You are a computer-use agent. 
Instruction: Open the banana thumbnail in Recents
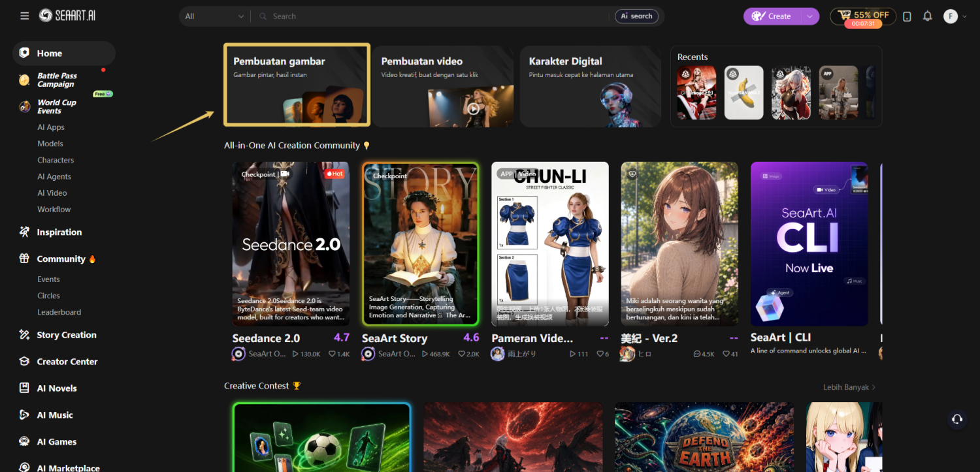coord(744,93)
